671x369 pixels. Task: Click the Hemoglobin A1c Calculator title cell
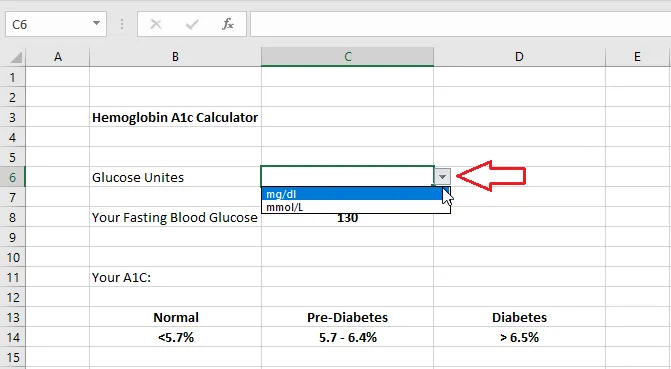(x=175, y=117)
